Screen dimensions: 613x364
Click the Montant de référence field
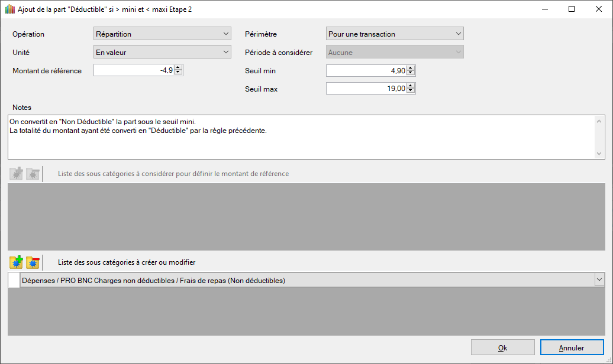(133, 70)
